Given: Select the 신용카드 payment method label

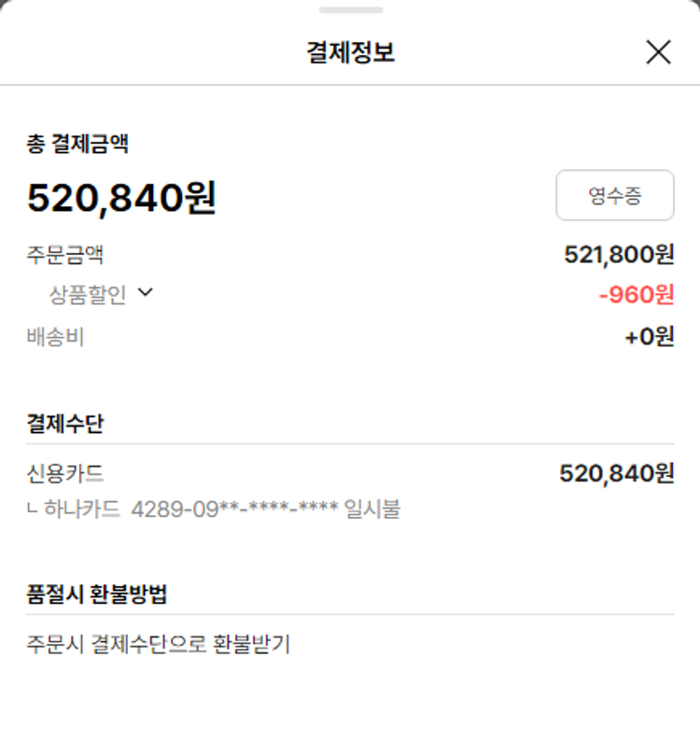Looking at the screenshot, I should (x=65, y=473).
